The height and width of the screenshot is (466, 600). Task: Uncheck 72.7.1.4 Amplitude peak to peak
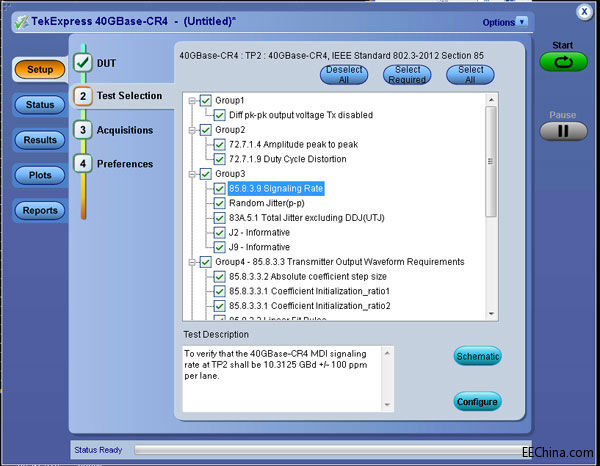pyautogui.click(x=219, y=145)
